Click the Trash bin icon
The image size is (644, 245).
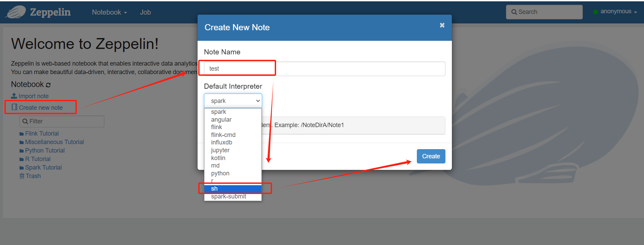22,176
